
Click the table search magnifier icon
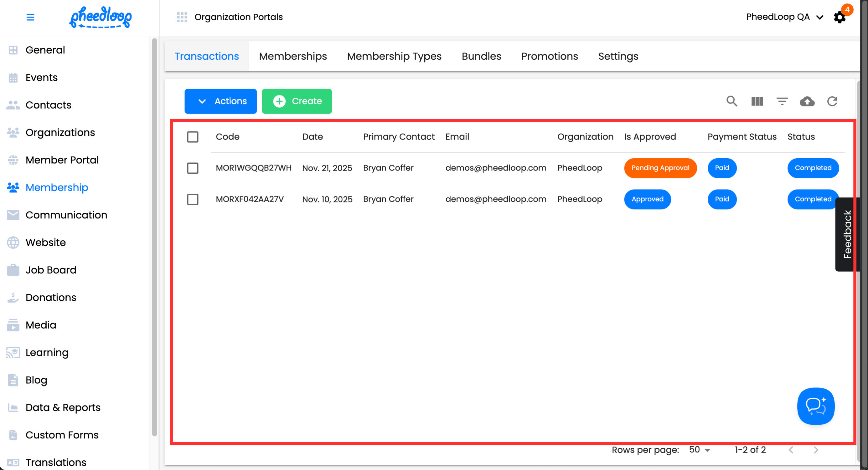731,101
